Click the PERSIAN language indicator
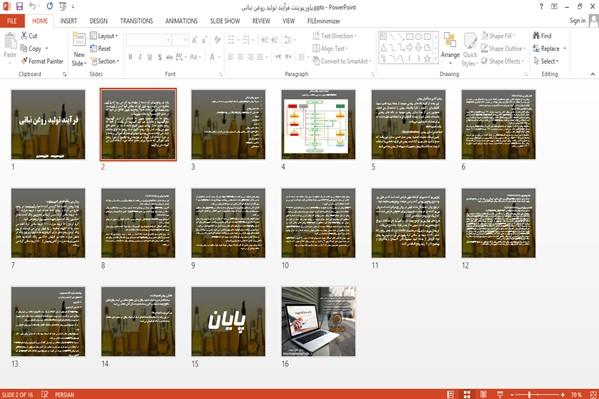Screen dimensions: 599x399 [65, 395]
